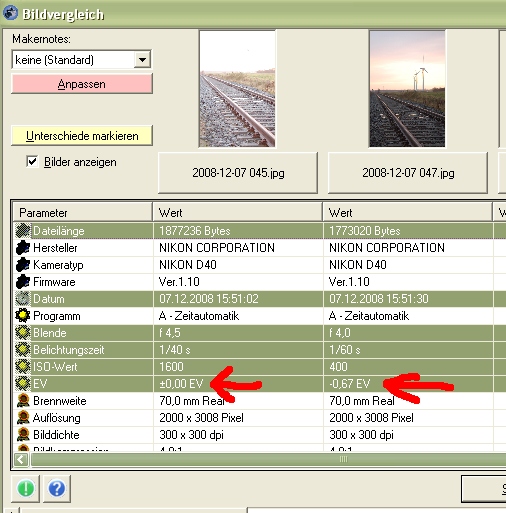The height and width of the screenshot is (513, 506).
Task: Click the 1773020 Bytes value cell
Action: click(408, 231)
